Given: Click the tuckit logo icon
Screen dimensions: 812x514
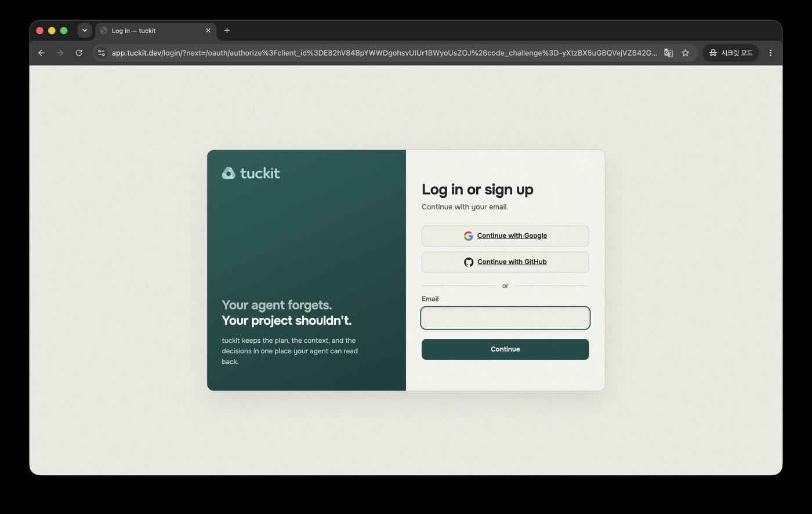Looking at the screenshot, I should pyautogui.click(x=229, y=173).
